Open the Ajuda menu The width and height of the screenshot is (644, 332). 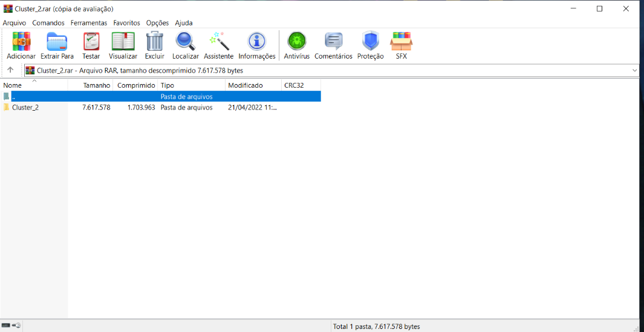pos(184,23)
